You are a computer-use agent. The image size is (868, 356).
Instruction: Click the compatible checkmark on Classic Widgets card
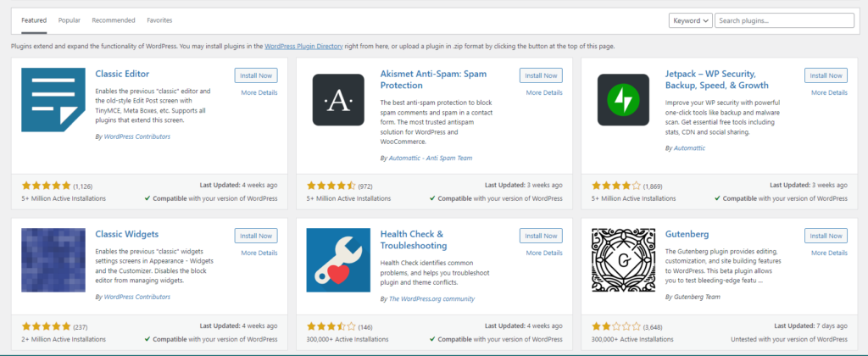click(x=147, y=339)
